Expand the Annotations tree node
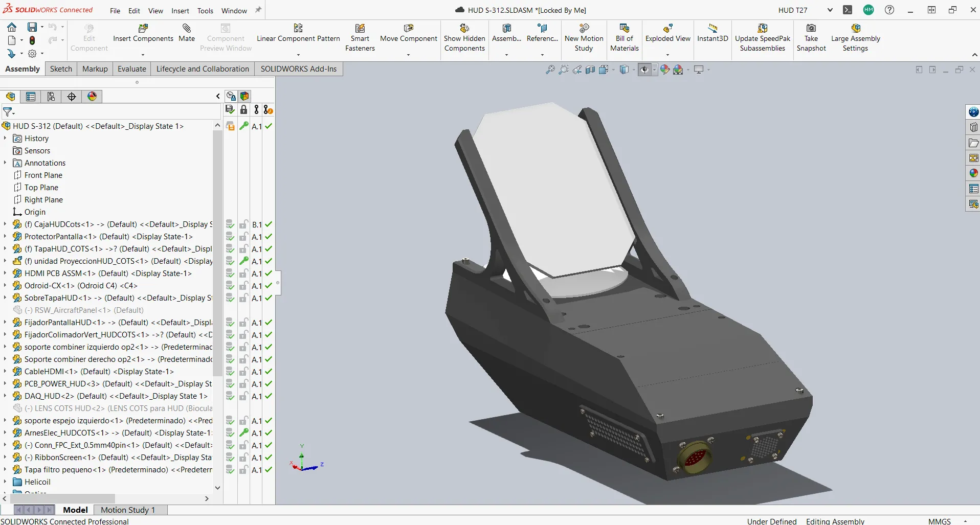This screenshot has width=980, height=525. tap(5, 163)
